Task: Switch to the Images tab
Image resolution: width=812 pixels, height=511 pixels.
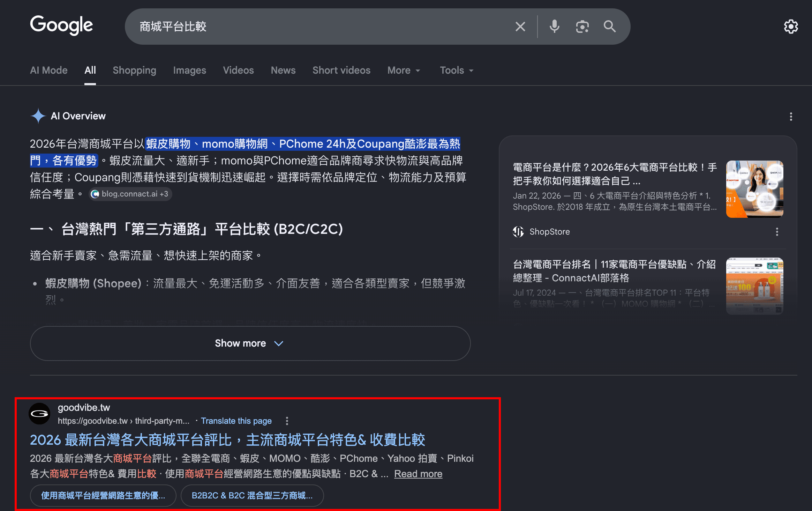Action: 189,70
